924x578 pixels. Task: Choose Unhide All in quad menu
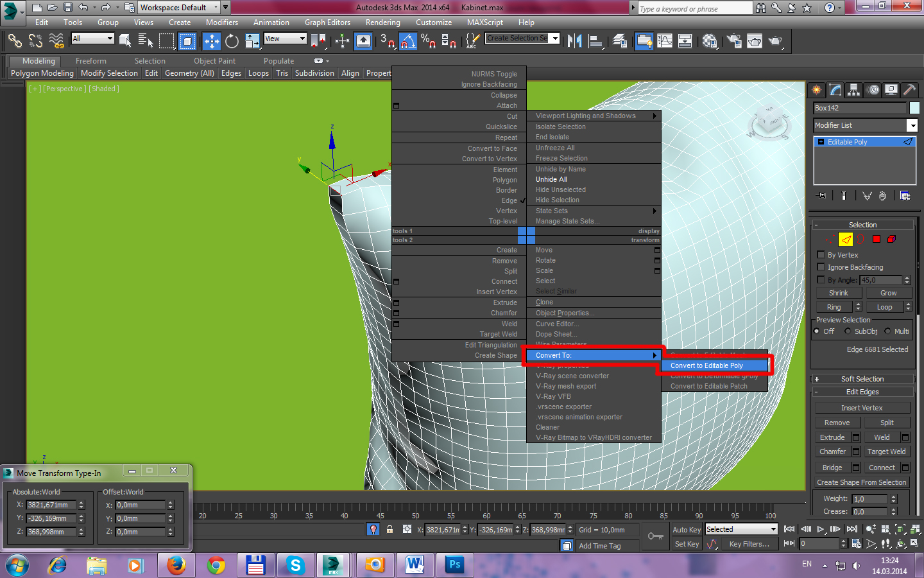coord(594,179)
